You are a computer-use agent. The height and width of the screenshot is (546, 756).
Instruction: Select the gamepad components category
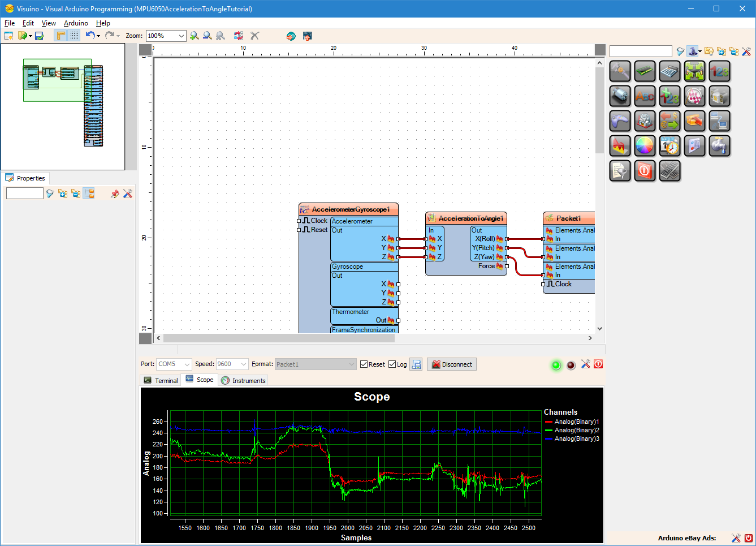620,121
